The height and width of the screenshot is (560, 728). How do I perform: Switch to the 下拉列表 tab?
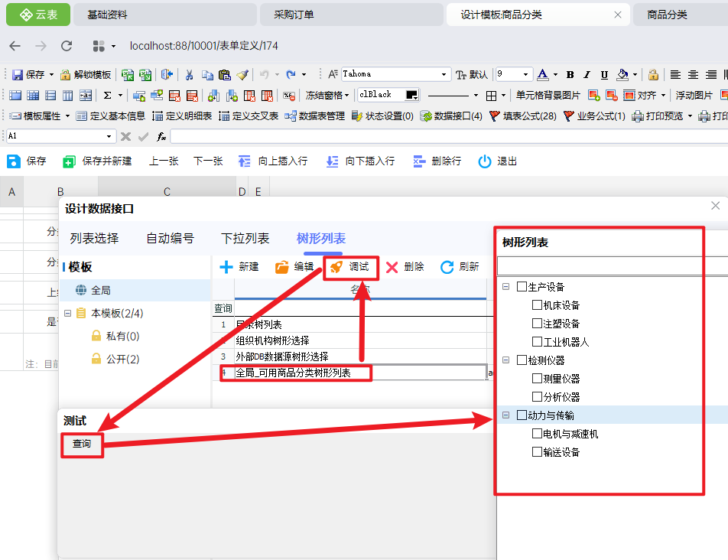pyautogui.click(x=245, y=238)
